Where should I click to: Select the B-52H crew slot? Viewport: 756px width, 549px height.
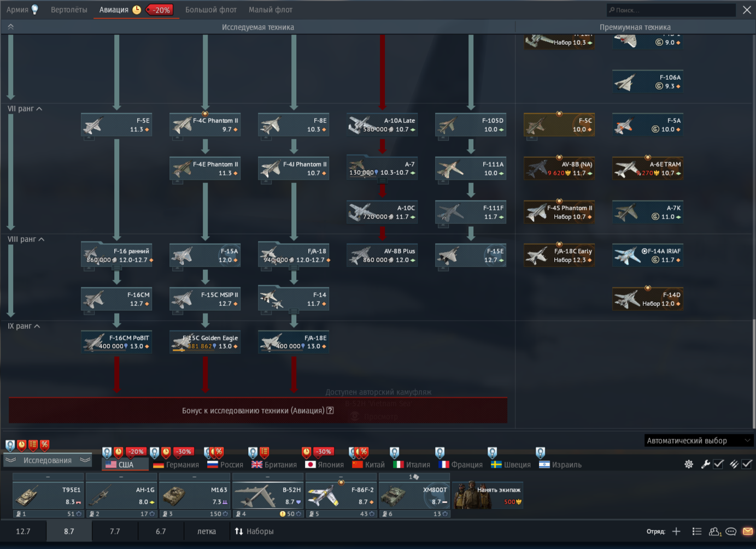pyautogui.click(x=268, y=495)
